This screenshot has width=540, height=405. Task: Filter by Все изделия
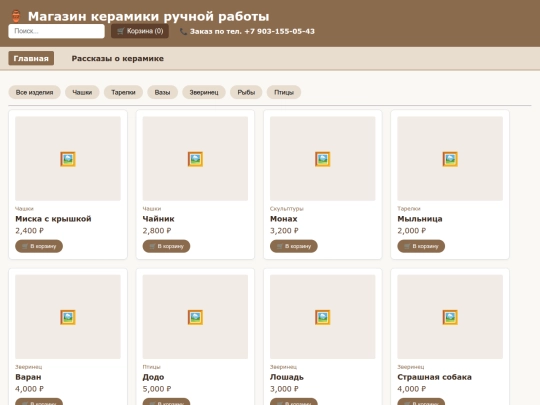pyautogui.click(x=34, y=92)
